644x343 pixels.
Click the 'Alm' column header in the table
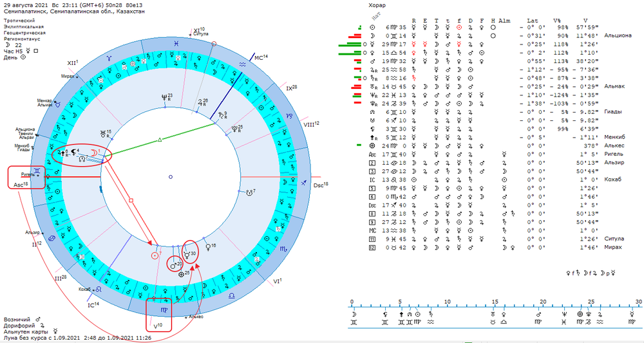(x=504, y=21)
